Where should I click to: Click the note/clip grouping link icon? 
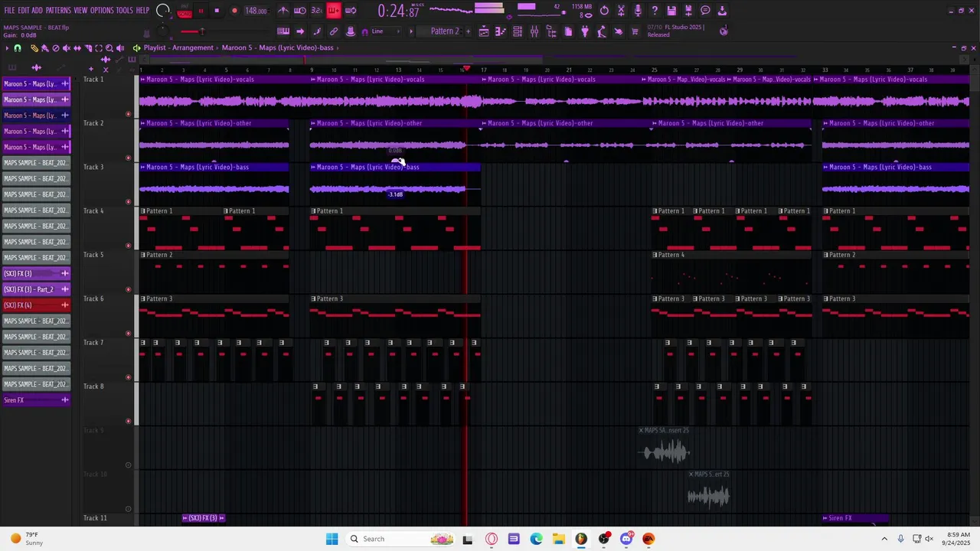[334, 31]
